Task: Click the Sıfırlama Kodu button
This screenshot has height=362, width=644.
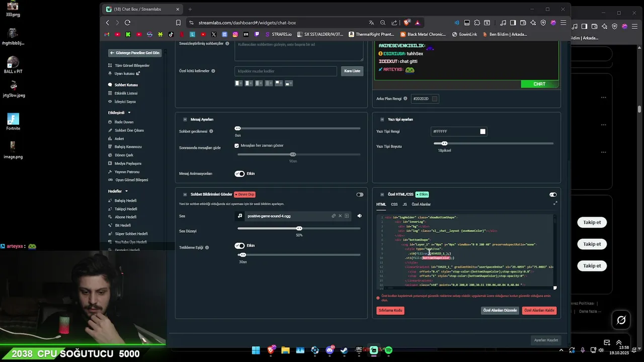Action: coord(390,310)
